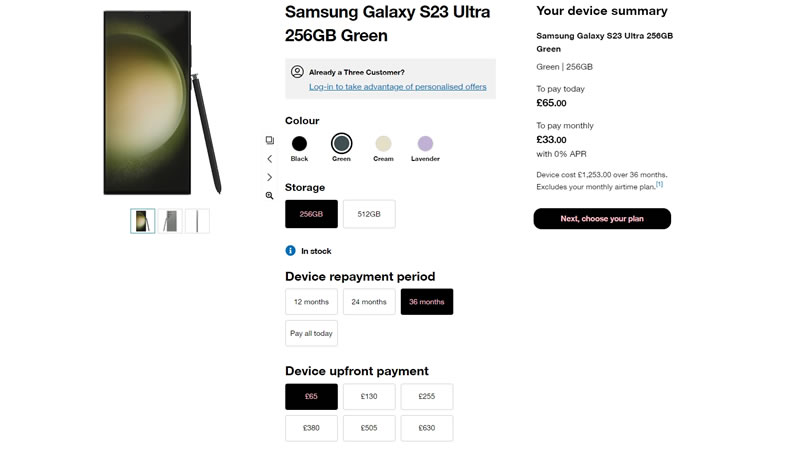Viewport: 800px width, 449px height.
Task: Click the image gallery view icon
Action: tap(269, 140)
